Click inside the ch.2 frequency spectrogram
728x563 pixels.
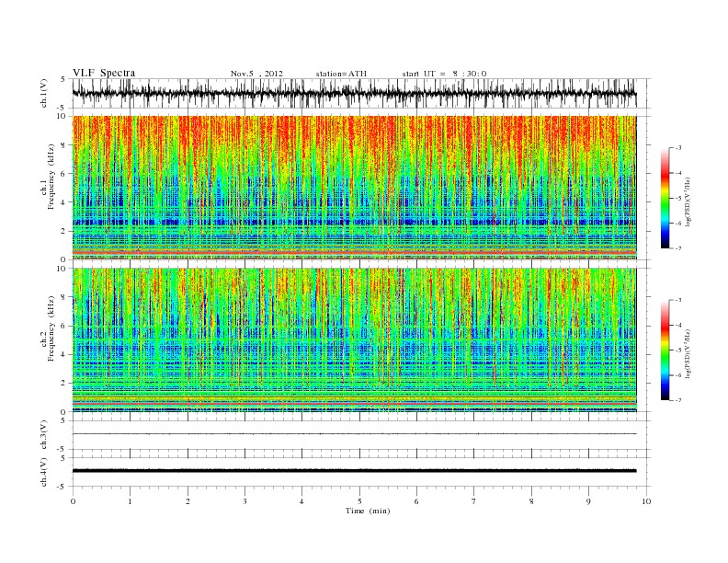pyautogui.click(x=354, y=340)
